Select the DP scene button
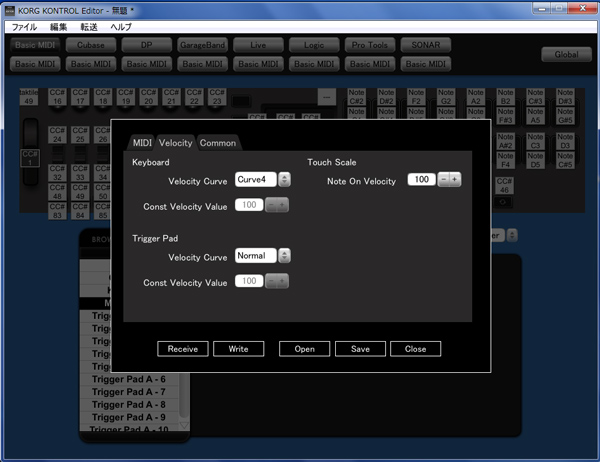600x462 pixels. [x=147, y=45]
